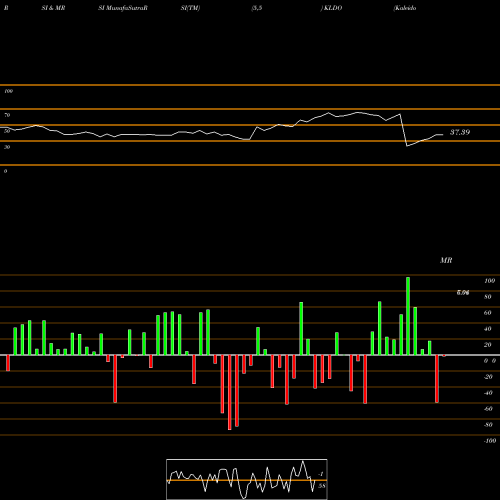Click the 'SI(TM)' header label
The image size is (500, 500).
[190, 8]
